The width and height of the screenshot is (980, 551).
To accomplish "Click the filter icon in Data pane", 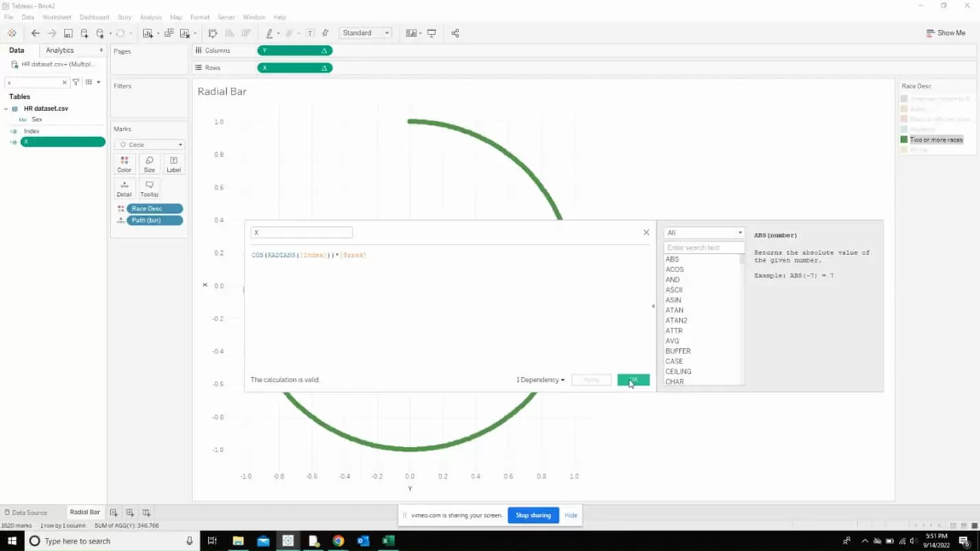I will click(x=76, y=82).
